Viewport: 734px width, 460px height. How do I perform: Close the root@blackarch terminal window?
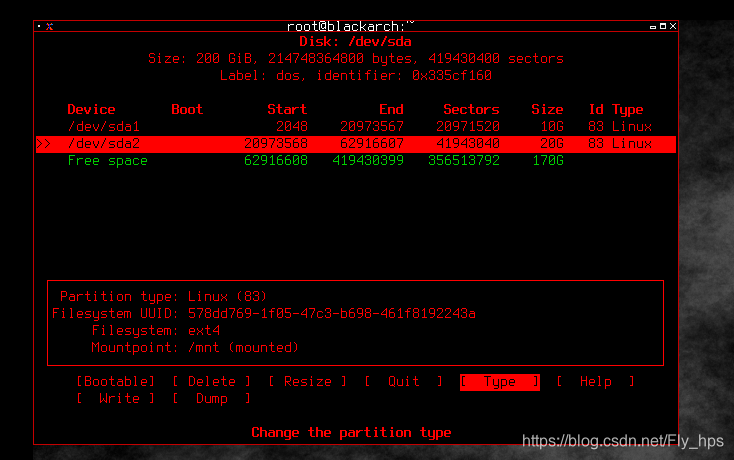coord(673,26)
